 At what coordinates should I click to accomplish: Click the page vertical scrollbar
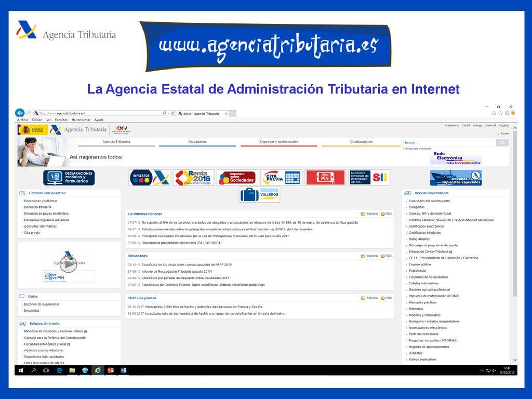[515, 214]
